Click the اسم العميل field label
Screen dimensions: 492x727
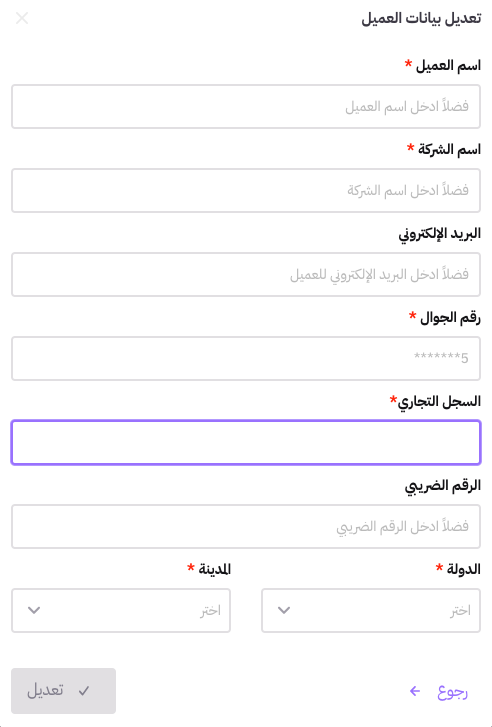[448, 65]
